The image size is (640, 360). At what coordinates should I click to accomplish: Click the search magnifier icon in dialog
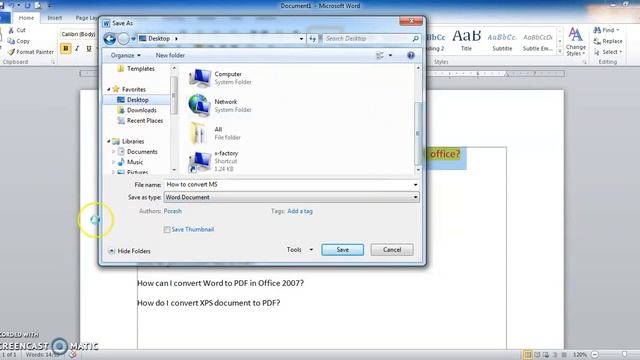[x=416, y=38]
